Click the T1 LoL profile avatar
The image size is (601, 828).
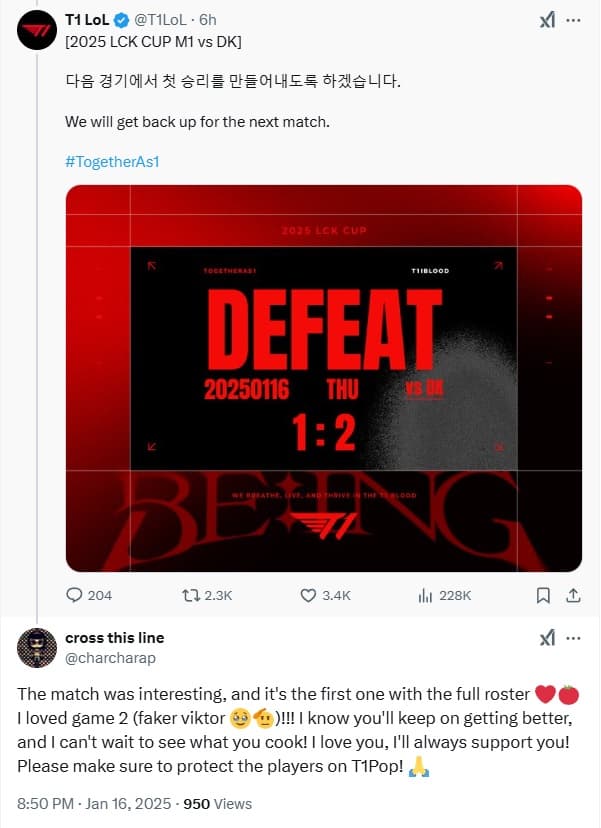(36, 32)
